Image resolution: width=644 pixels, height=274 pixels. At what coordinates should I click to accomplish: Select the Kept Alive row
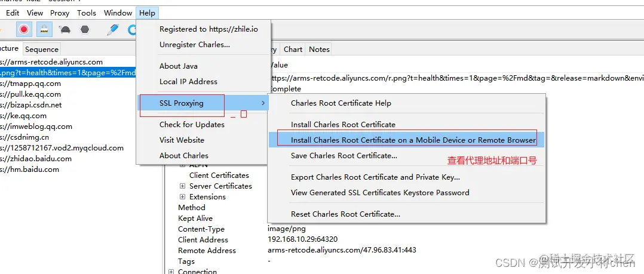[x=195, y=218]
